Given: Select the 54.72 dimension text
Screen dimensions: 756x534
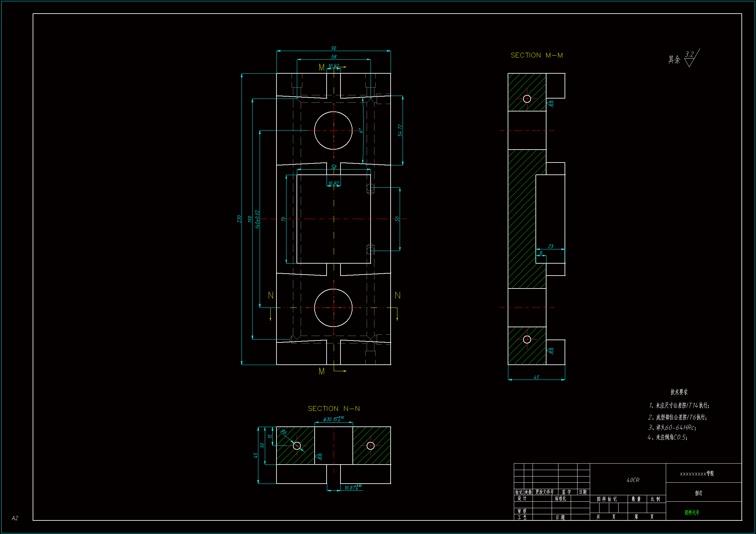Looking at the screenshot, I should coord(400,130).
